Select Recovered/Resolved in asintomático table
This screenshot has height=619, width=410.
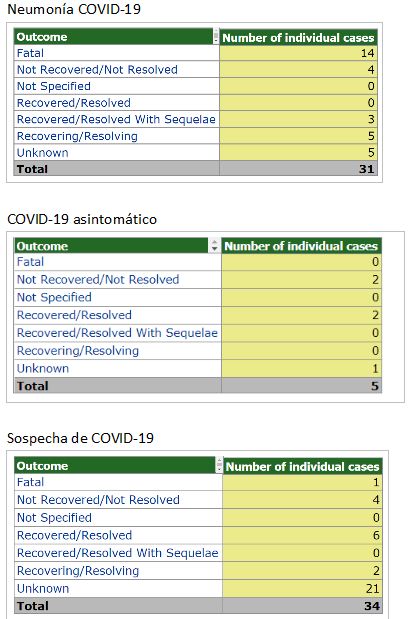(x=74, y=315)
